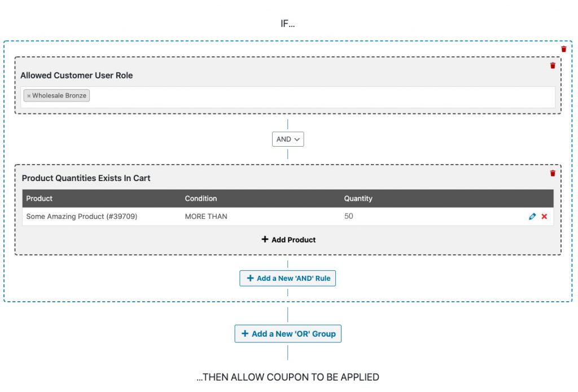Viewport: 578px width, 392px height.
Task: Click Add Product in the cart rule
Action: click(x=288, y=240)
